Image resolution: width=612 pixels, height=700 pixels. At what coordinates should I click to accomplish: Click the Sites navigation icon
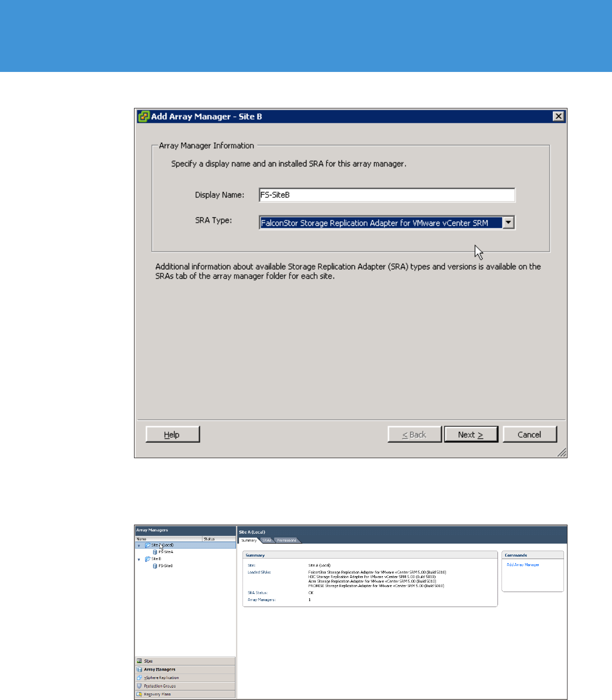(139, 661)
